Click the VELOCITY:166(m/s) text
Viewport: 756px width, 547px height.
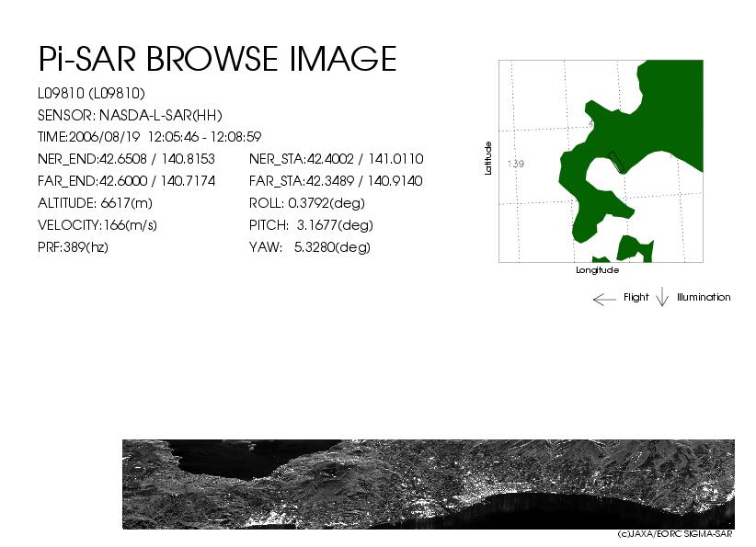tap(97, 225)
